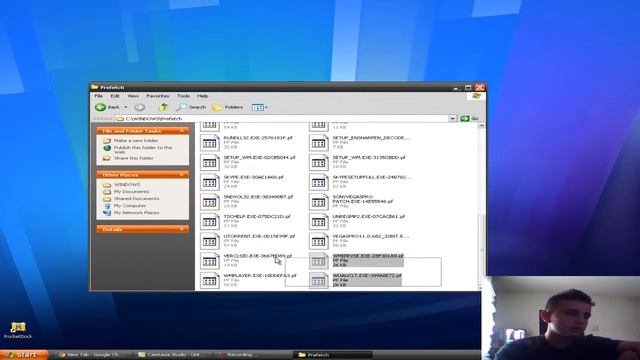Click Make a new folder link
640x360 pixels.
(x=136, y=140)
